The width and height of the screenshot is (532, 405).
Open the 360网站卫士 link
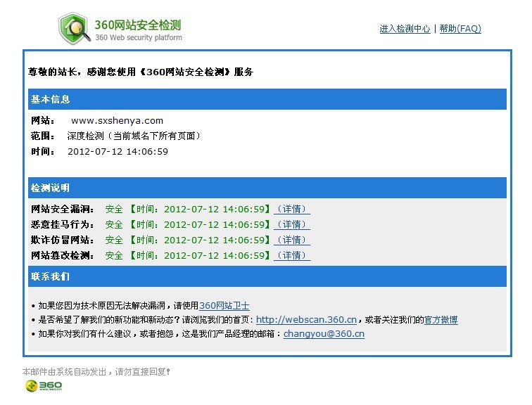224,306
